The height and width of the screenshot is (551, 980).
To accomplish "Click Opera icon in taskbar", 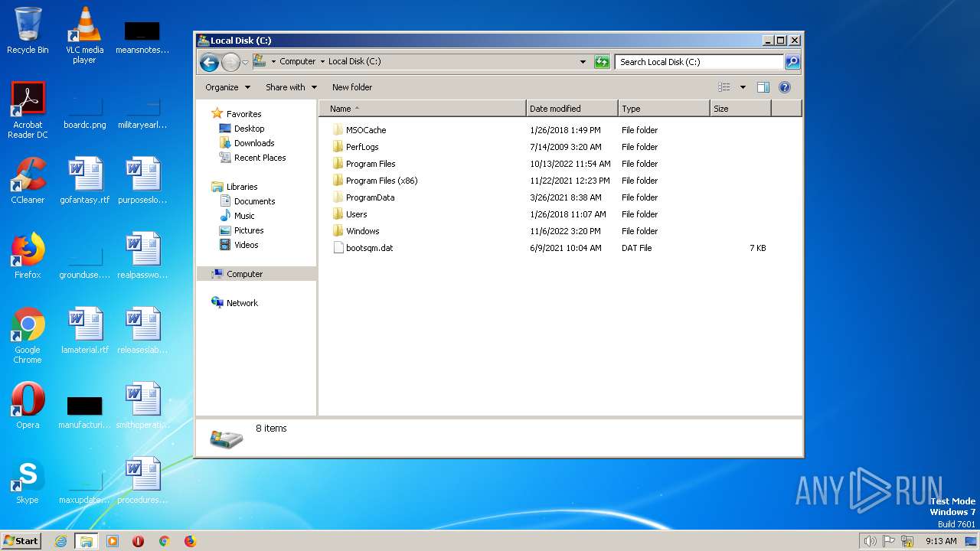I will click(138, 541).
